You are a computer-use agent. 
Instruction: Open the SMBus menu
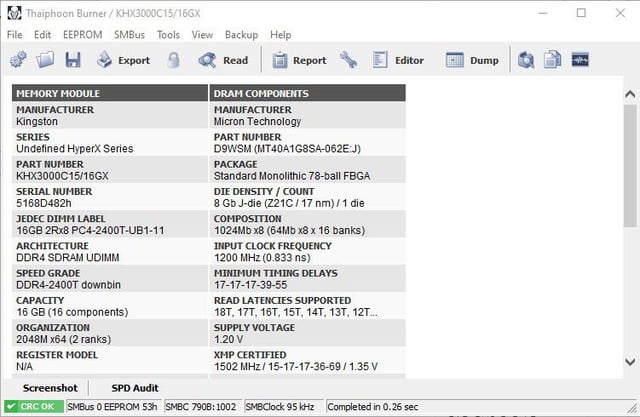[x=129, y=35]
